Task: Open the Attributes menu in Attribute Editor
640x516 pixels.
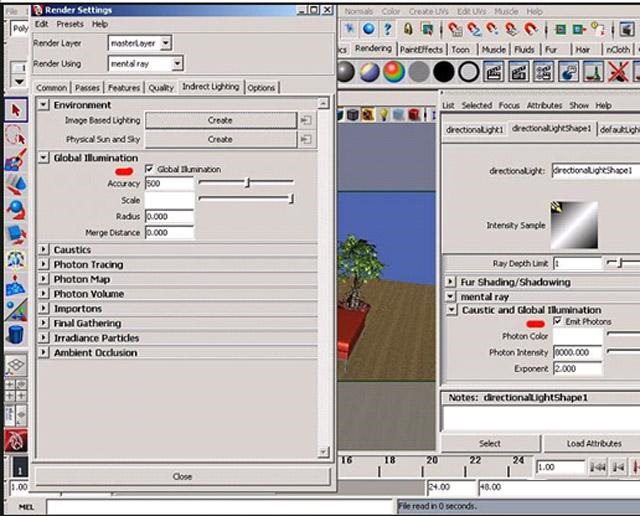Action: [x=544, y=105]
